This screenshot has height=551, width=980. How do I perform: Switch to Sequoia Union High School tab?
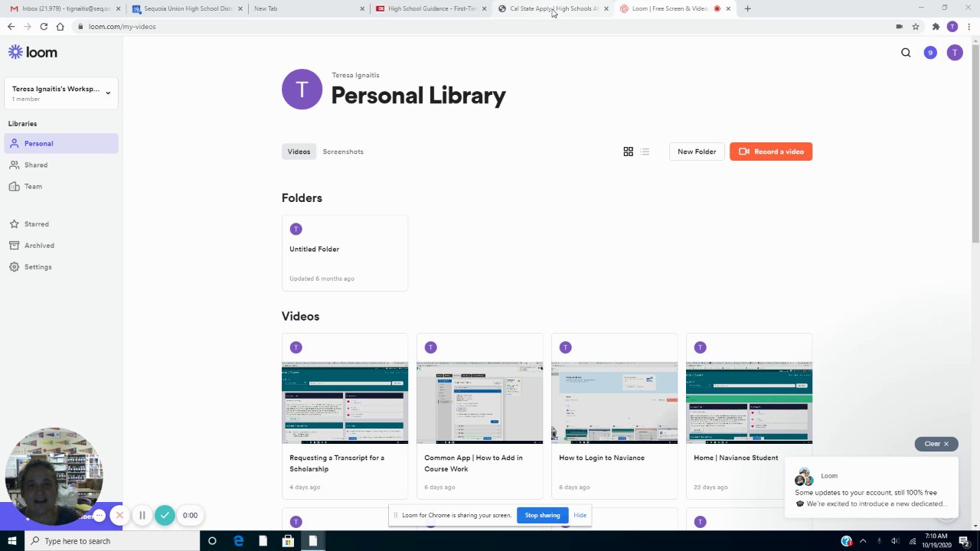(187, 8)
